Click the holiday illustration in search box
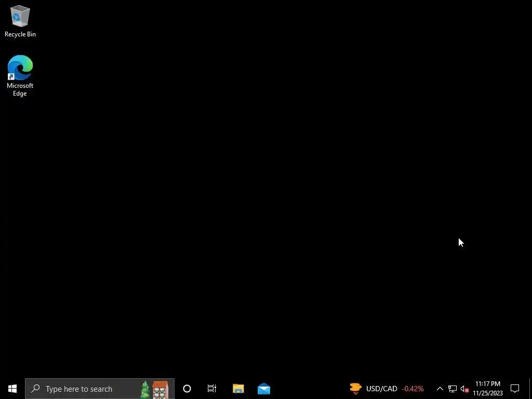The width and height of the screenshot is (532, 399). pyautogui.click(x=155, y=390)
